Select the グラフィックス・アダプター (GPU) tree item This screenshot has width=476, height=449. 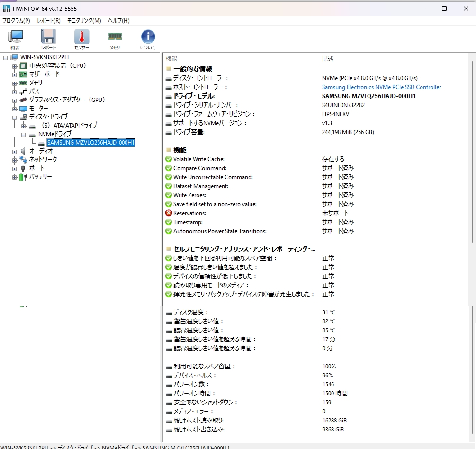point(67,100)
